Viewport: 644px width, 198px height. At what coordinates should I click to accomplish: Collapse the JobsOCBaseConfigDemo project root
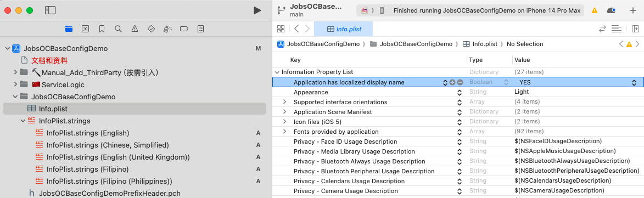tap(7, 48)
